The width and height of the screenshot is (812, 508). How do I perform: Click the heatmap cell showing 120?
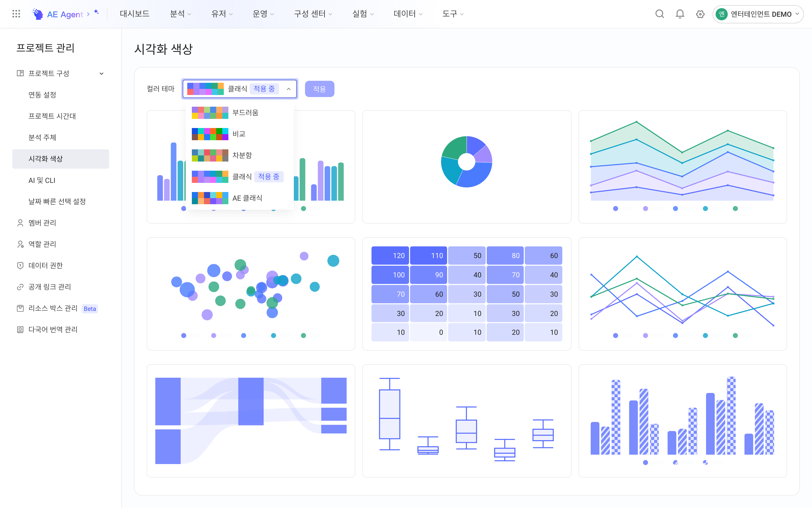tap(390, 256)
